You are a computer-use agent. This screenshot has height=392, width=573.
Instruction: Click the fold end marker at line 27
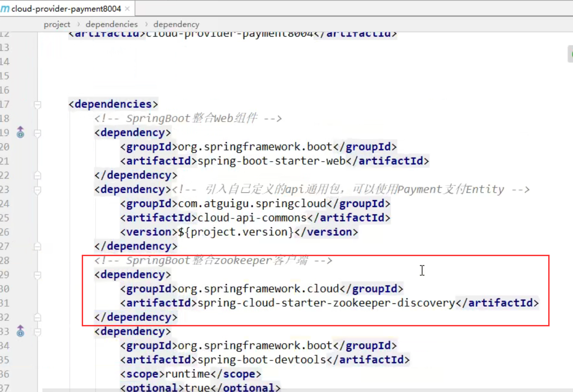click(38, 246)
